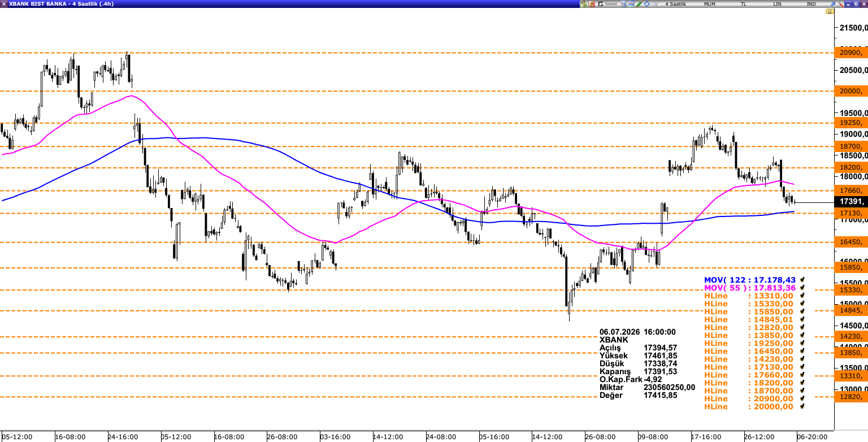Toggle checkmark for HLine 17660,00
Viewport: 868px width, 442px height.
tap(802, 375)
